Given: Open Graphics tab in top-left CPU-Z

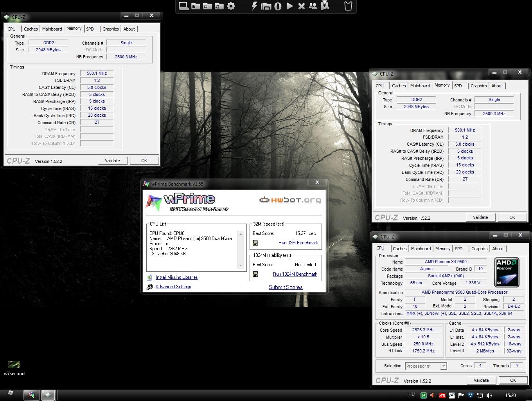Looking at the screenshot, I should click(x=111, y=29).
